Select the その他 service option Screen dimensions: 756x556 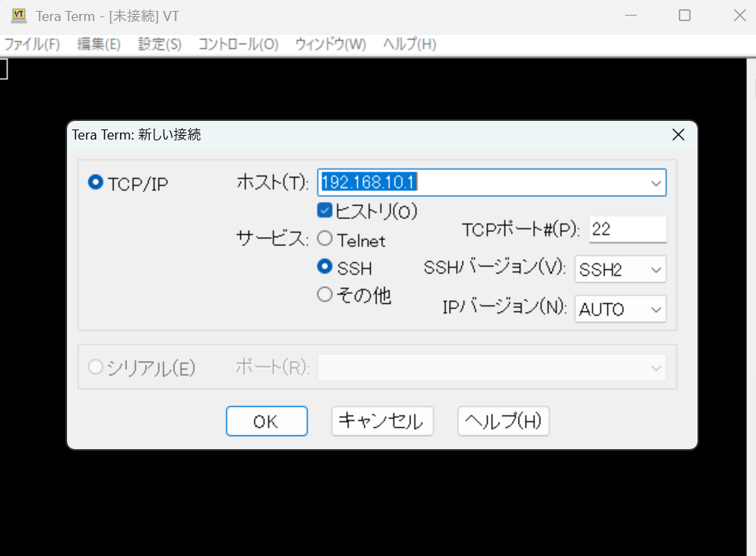pyautogui.click(x=325, y=294)
